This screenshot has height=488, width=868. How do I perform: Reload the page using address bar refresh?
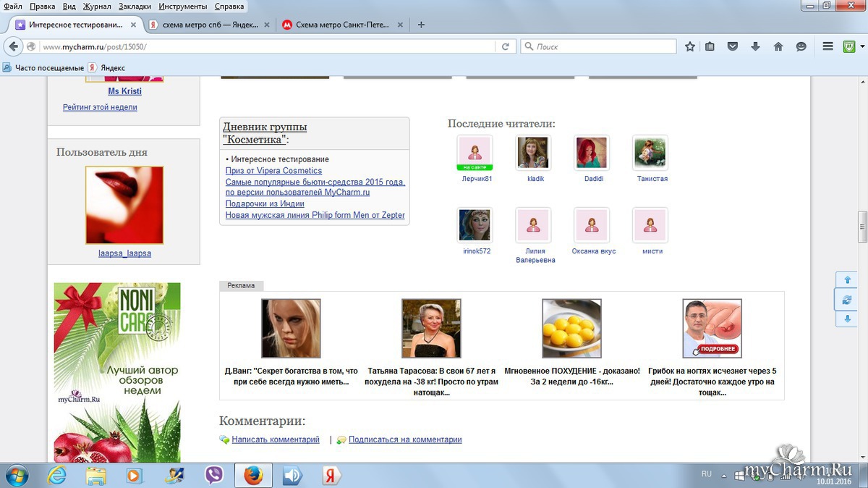click(x=506, y=46)
